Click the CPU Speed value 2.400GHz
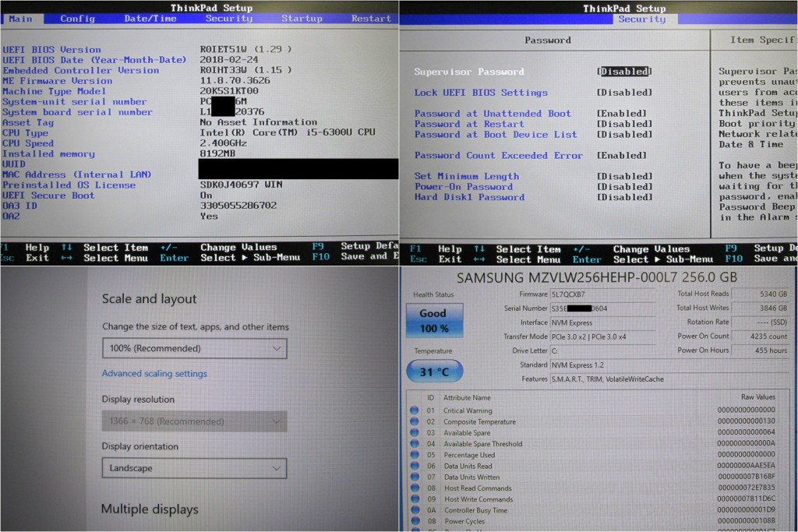 tap(223, 143)
